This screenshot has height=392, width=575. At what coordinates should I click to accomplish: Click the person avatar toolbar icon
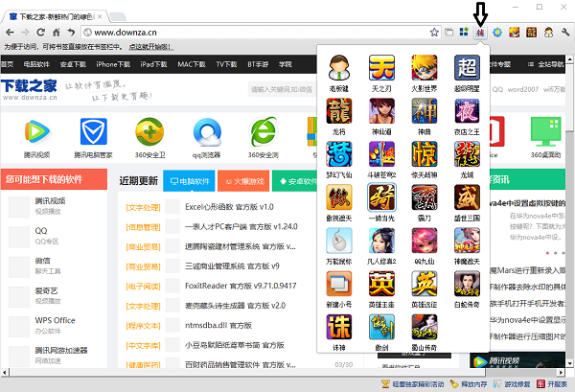click(548, 33)
